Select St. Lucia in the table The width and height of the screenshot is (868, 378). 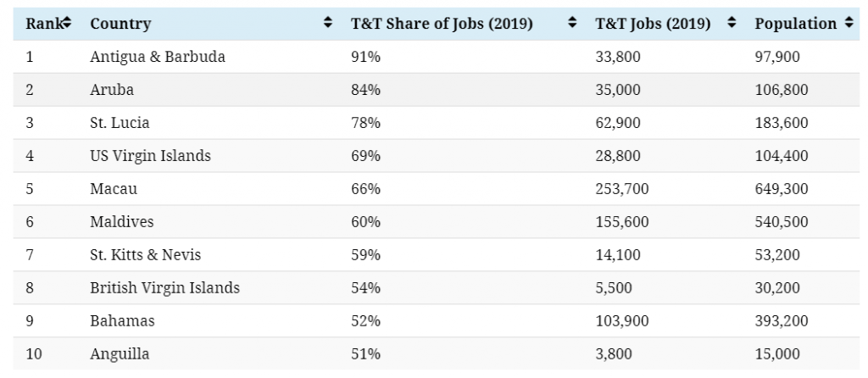(x=120, y=122)
